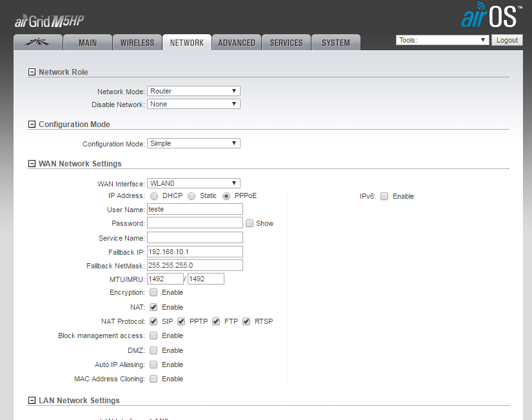Click the airGrid M5HP logo
The width and height of the screenshot is (532, 420).
[x=49, y=21]
